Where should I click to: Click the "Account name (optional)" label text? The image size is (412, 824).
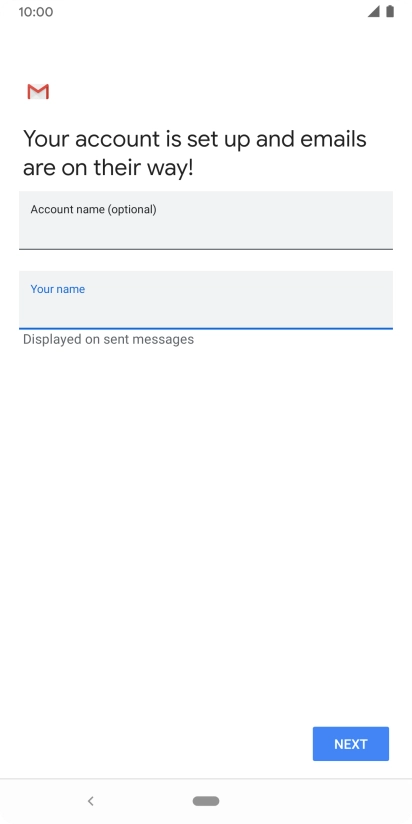click(94, 210)
